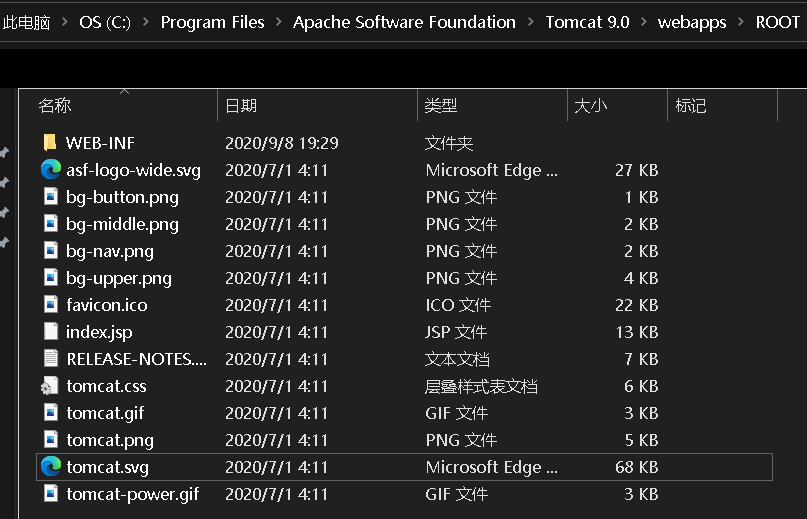
Task: Click the 5 KB size of tomcat.png
Action: 641,440
